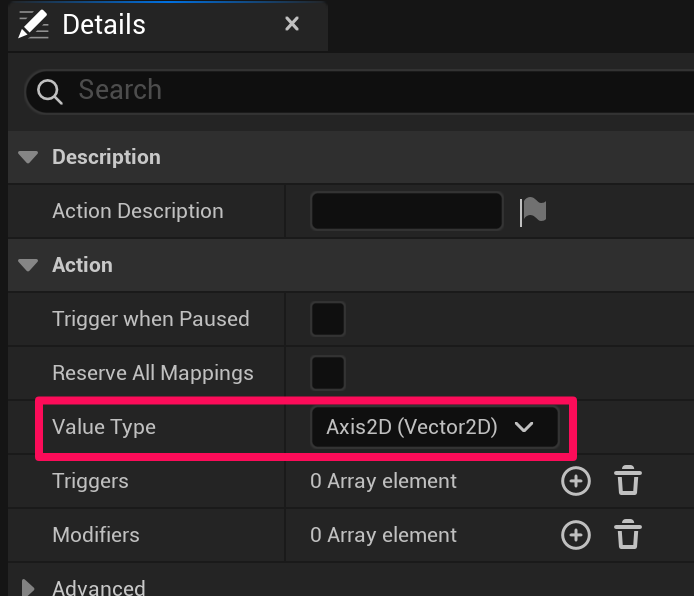
Task: Click the Action Description text field
Action: point(406,211)
